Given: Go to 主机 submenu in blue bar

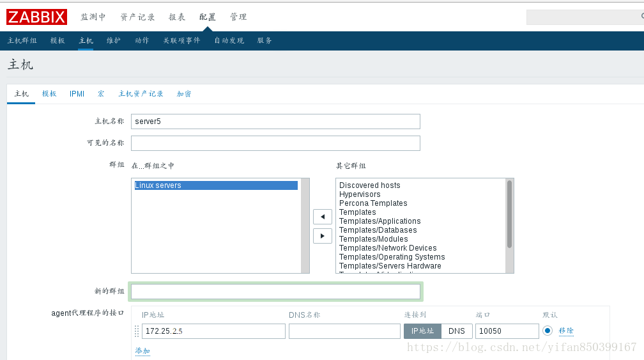Looking at the screenshot, I should click(x=86, y=41).
